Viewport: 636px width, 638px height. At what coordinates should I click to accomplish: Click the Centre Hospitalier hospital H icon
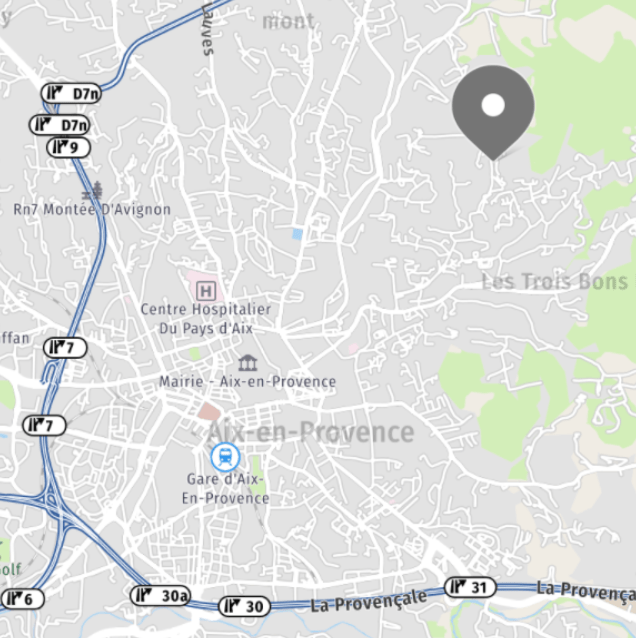point(205,291)
